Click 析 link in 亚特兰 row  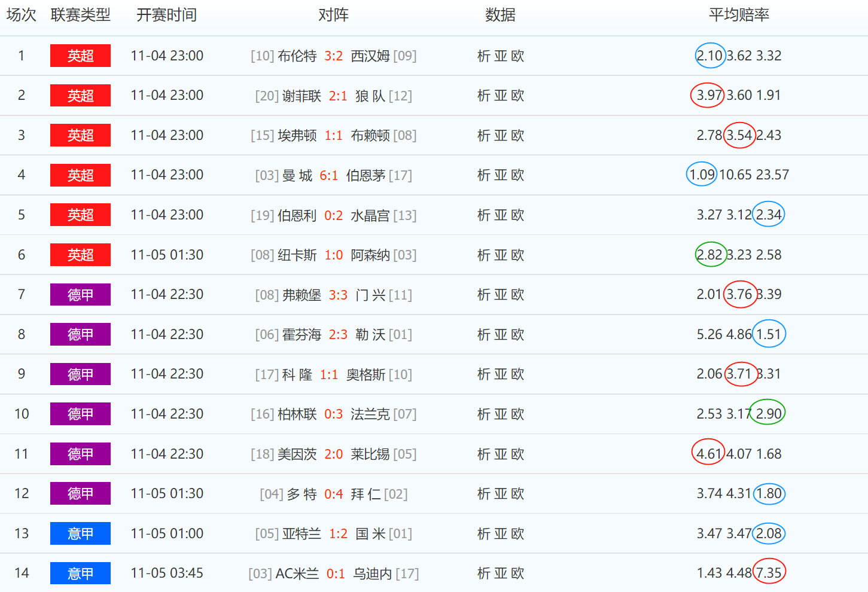[484, 533]
